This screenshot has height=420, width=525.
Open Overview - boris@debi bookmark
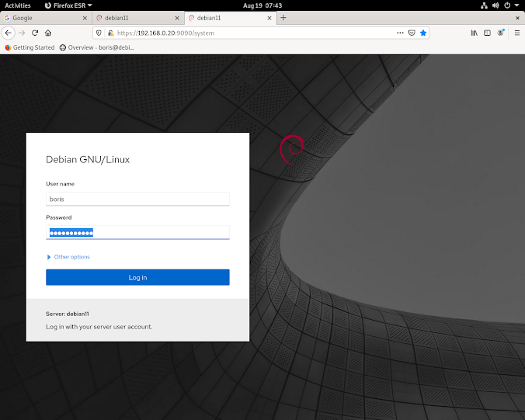(x=97, y=47)
